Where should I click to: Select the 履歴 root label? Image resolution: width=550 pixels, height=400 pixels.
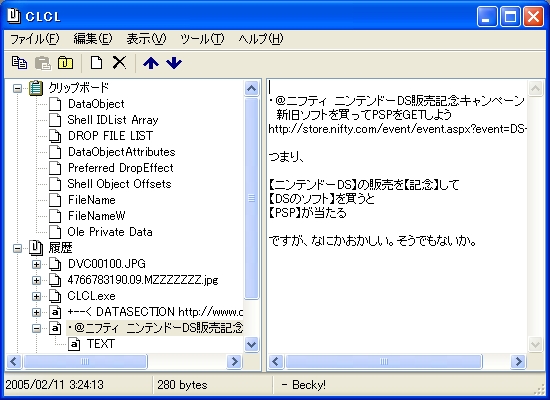[60, 248]
